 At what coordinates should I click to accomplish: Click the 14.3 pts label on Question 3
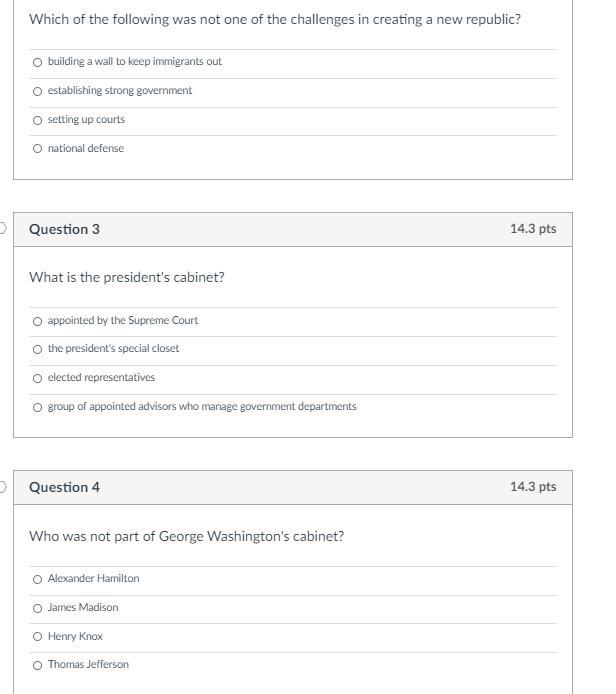coord(532,229)
